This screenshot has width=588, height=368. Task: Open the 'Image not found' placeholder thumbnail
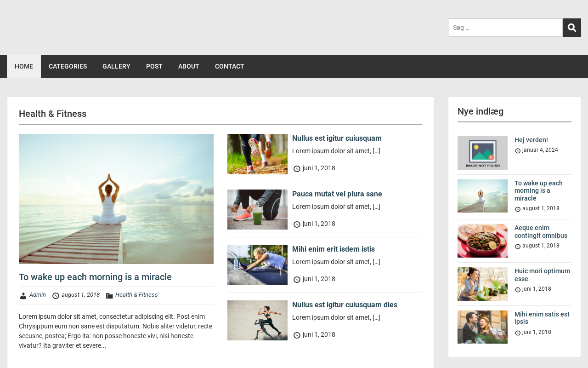point(482,153)
